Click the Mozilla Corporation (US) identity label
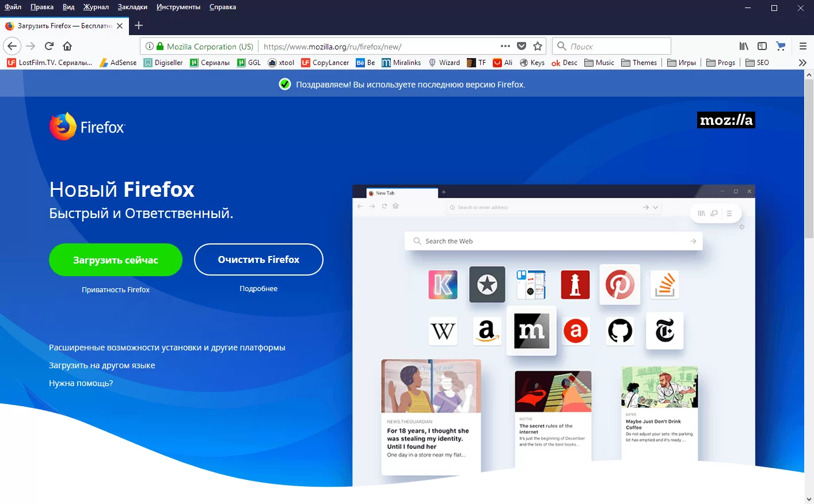Screen dimensions: 814x504 click(204, 47)
